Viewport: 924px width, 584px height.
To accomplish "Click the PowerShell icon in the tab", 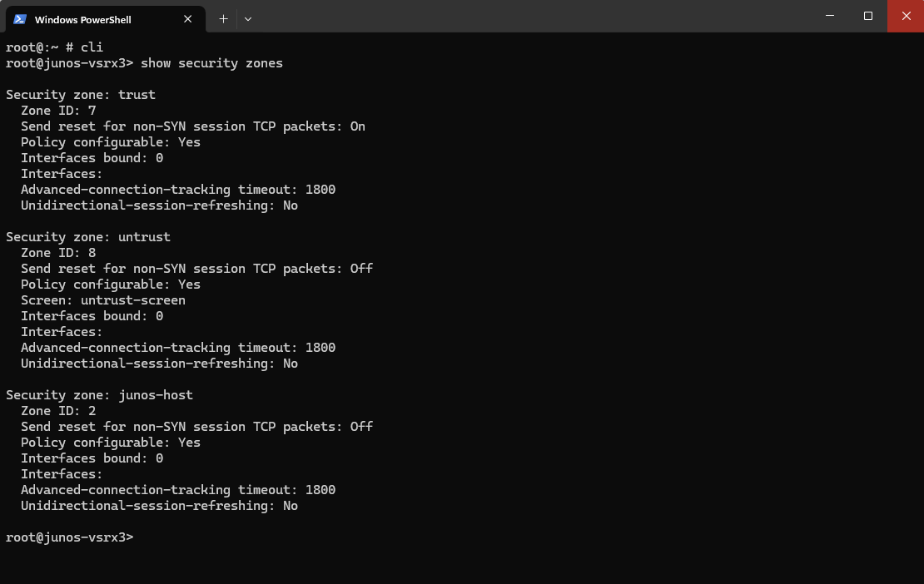I will tap(20, 19).
